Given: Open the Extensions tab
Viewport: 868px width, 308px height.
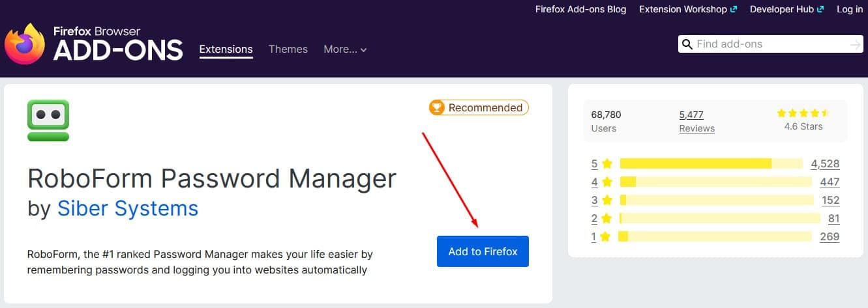Looking at the screenshot, I should click(x=226, y=49).
